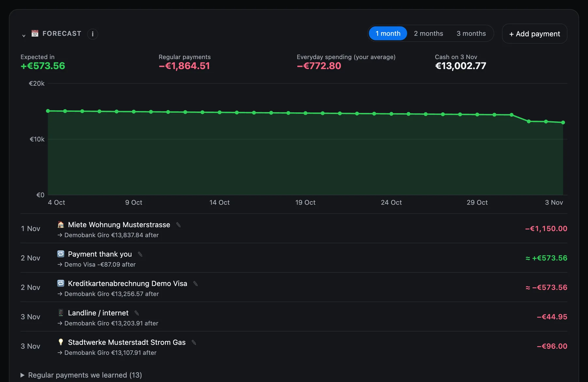This screenshot has height=382, width=588.
Task: Click Cash on 3 Nov €13,002.77 value
Action: (461, 66)
